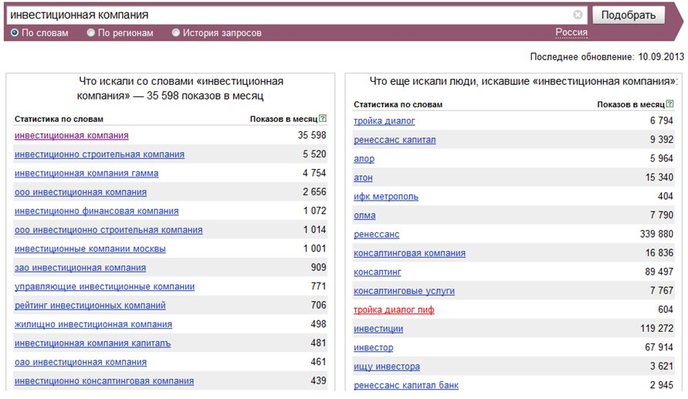Screen dimensions: 688x399
Task: Open the red 'тройка диалог пиф' link
Action: coord(394,310)
